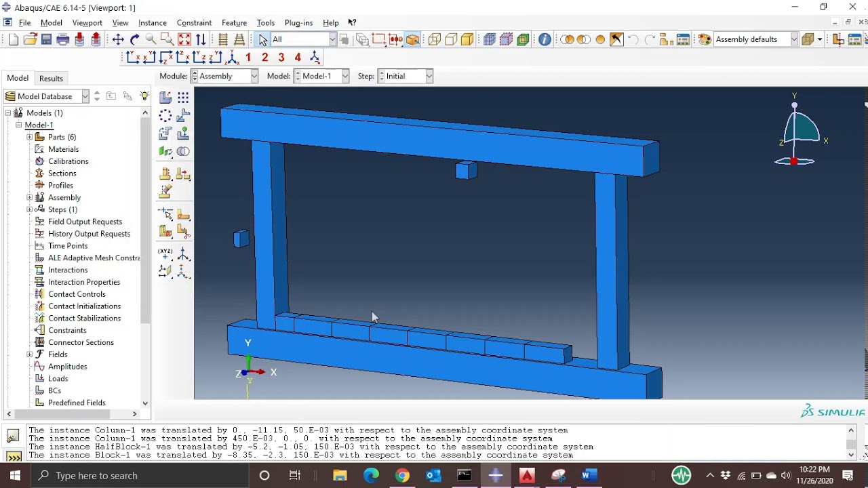The height and width of the screenshot is (488, 868).
Task: Click the Translate Instance tool
Action: click(x=183, y=116)
